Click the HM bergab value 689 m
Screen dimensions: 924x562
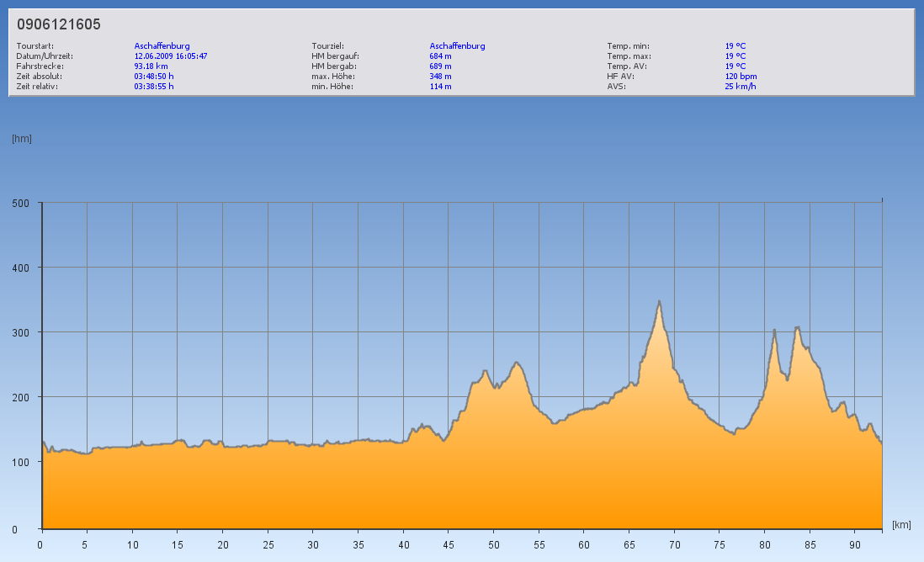(440, 66)
